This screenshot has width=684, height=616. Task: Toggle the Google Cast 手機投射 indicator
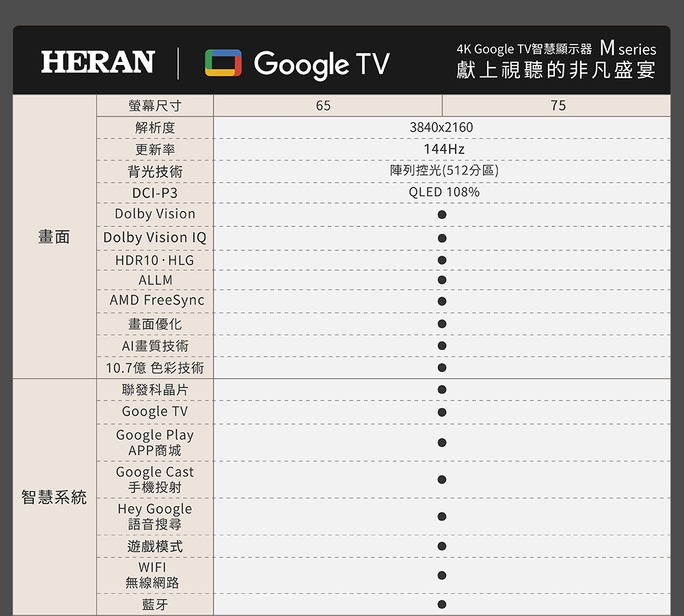[x=442, y=479]
